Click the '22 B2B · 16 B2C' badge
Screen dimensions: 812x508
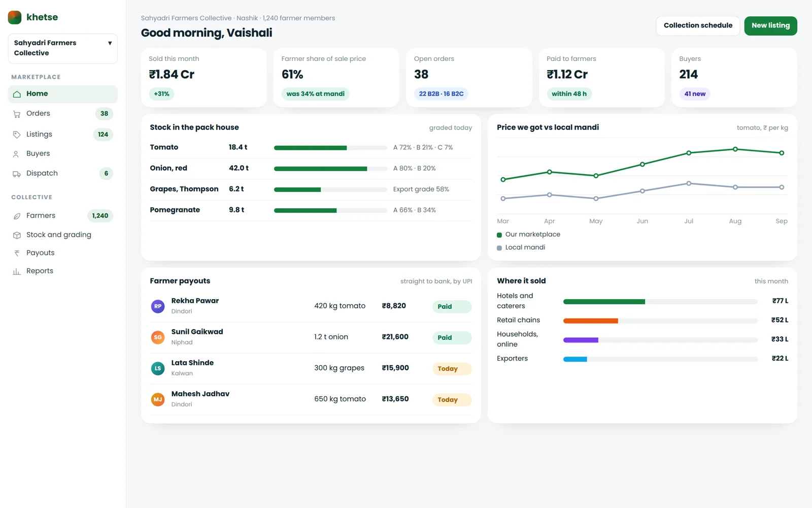coord(441,94)
